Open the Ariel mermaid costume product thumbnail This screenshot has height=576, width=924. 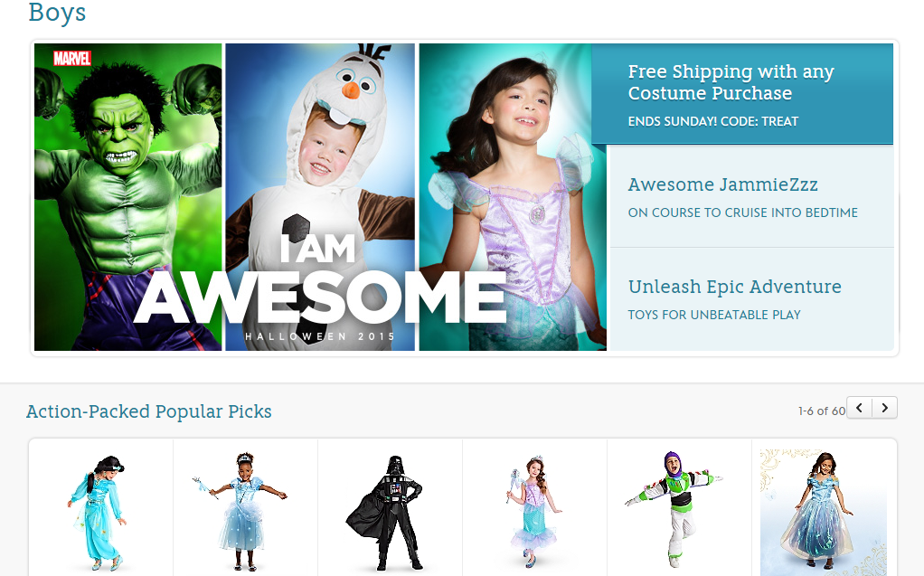(534, 512)
